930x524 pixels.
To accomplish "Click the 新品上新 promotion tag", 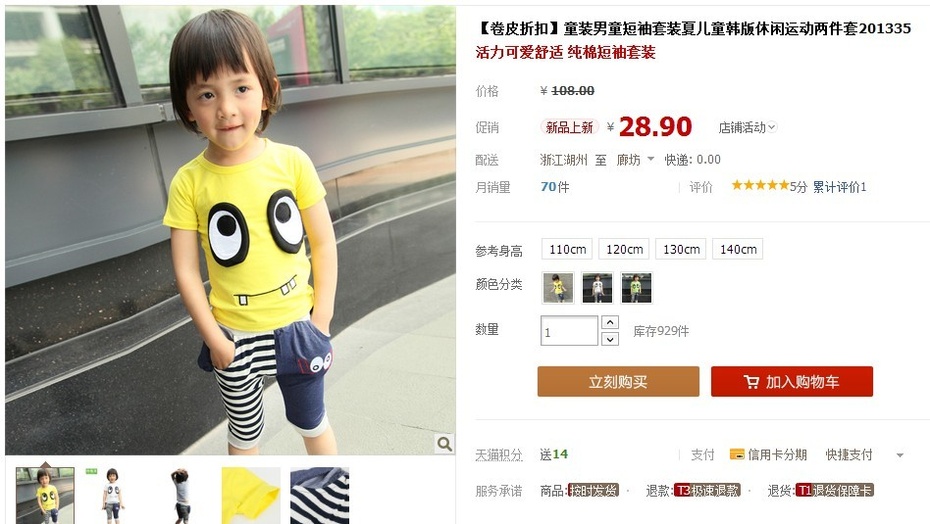I will [x=569, y=127].
